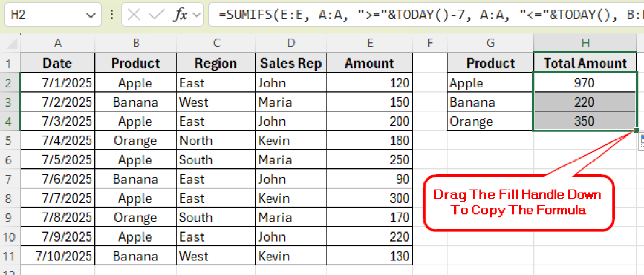Viewport: 644px width, 275px height.
Task: Select column header H
Action: pyautogui.click(x=585, y=43)
